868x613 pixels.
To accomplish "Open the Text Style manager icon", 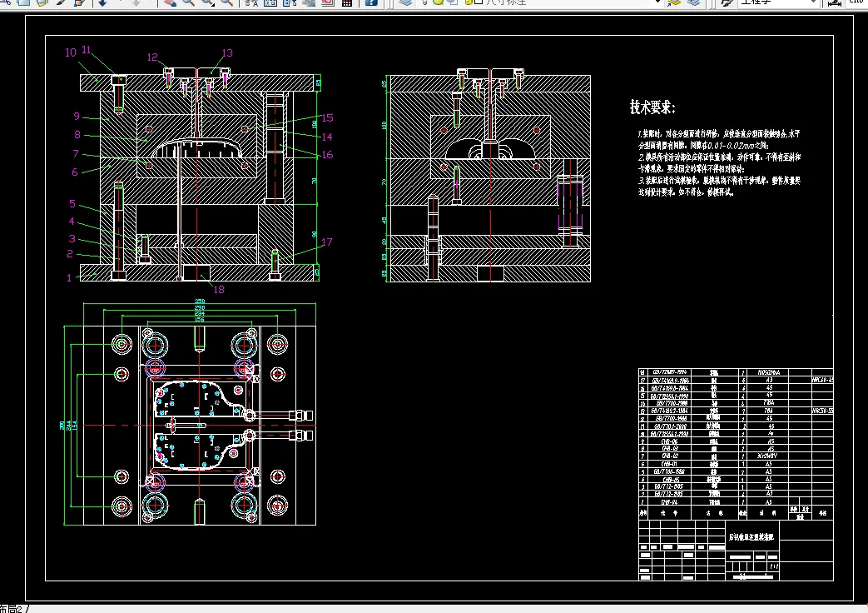I will [x=725, y=2].
